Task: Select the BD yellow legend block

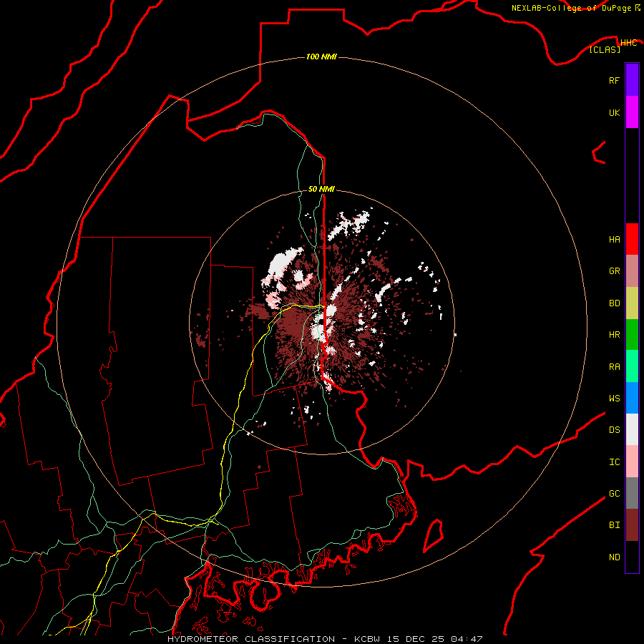Action: [632, 303]
